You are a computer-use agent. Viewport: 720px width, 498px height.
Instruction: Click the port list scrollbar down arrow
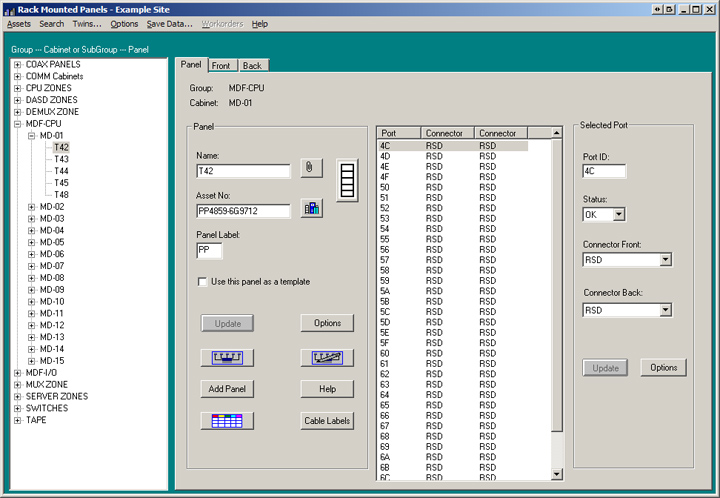(557, 475)
